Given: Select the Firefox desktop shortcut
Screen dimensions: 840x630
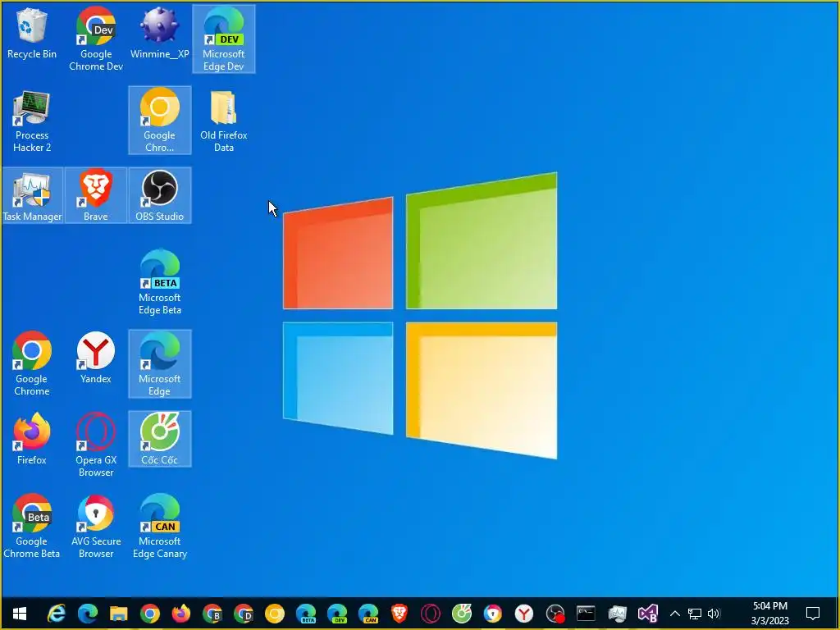Looking at the screenshot, I should click(x=32, y=440).
